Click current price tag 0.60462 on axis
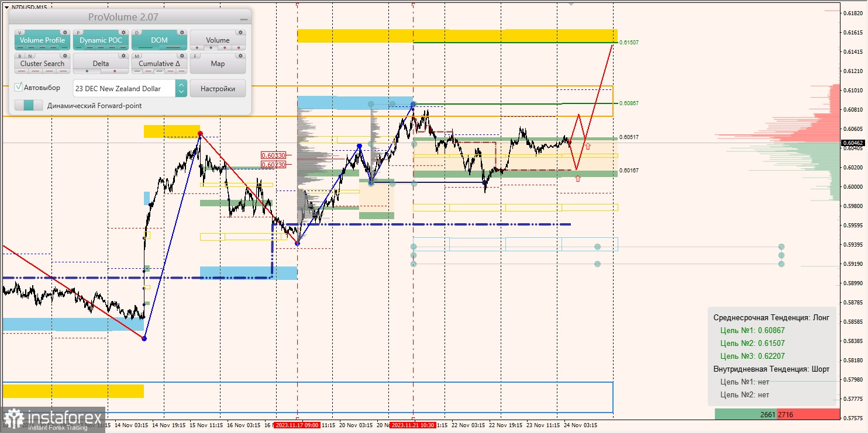This screenshot has height=433, width=868. point(853,142)
